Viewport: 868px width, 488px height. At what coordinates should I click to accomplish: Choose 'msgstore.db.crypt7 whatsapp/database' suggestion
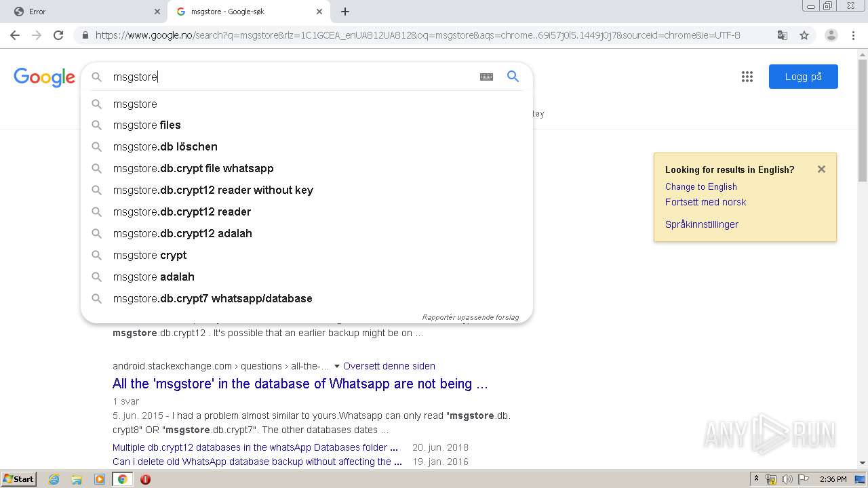(x=307, y=298)
